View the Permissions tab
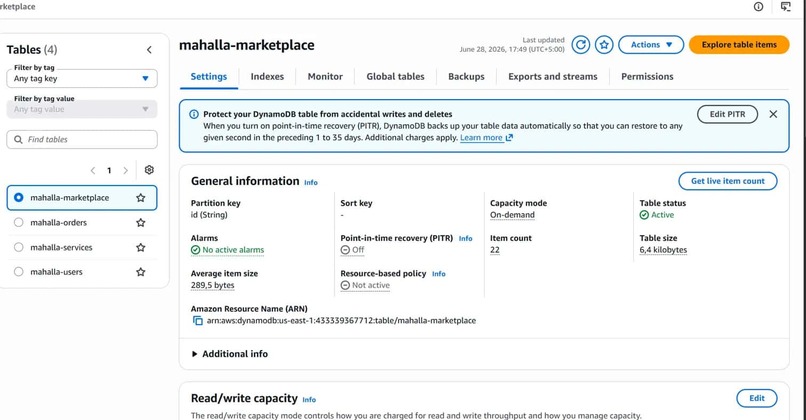This screenshot has height=420, width=806. point(647,77)
